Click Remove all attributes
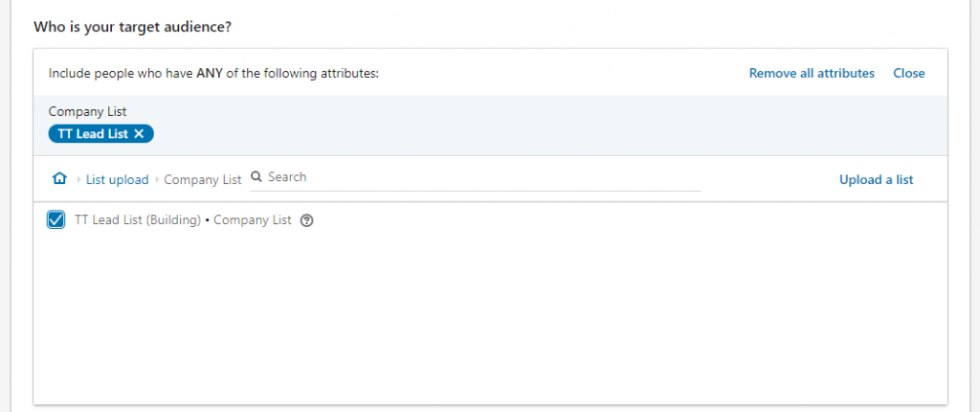The image size is (980, 412). point(812,73)
